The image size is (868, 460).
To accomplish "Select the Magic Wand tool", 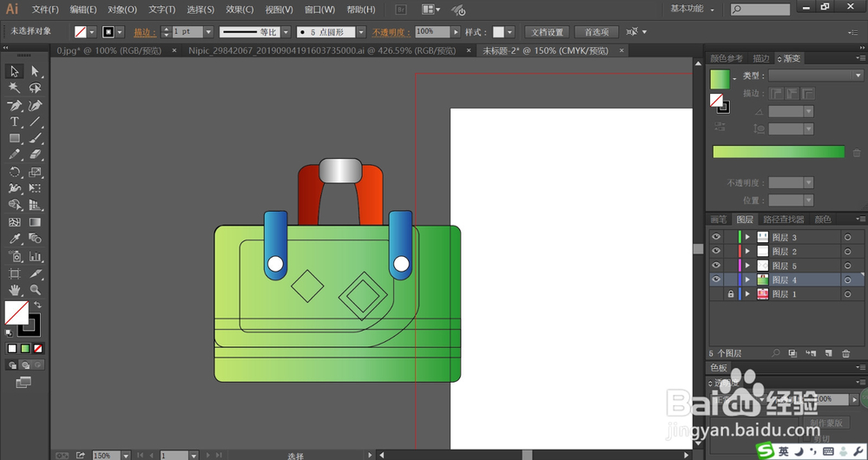I will [x=15, y=88].
